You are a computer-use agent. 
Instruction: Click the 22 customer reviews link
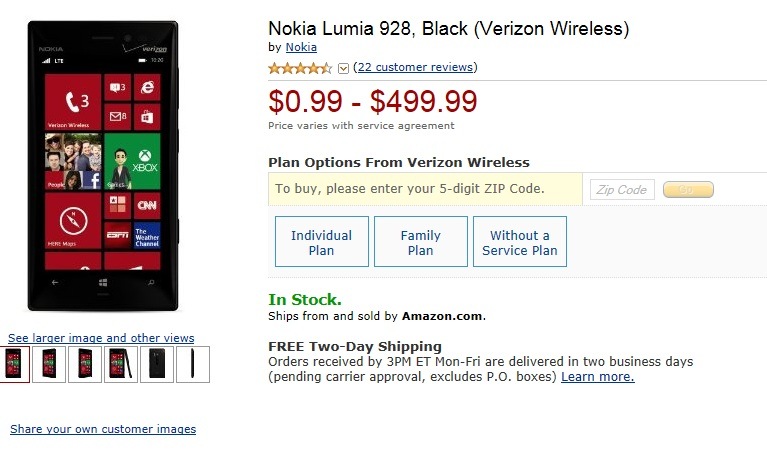[x=415, y=67]
